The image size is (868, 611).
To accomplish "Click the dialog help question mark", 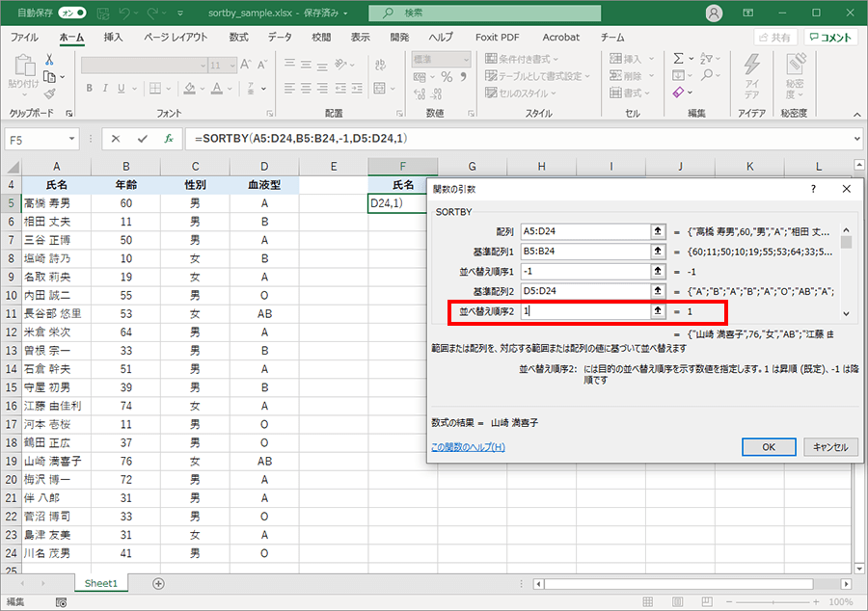I will (x=813, y=189).
